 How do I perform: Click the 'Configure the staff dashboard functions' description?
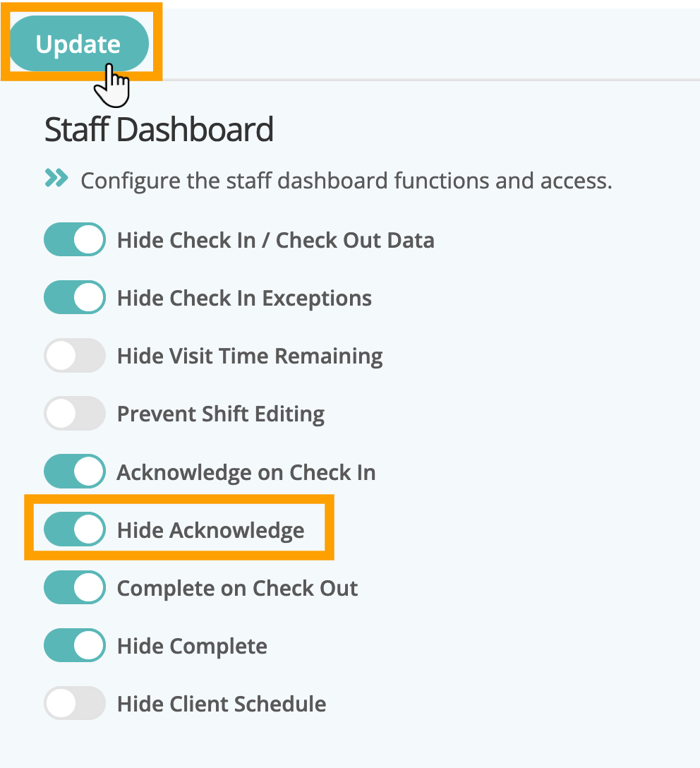tap(346, 181)
